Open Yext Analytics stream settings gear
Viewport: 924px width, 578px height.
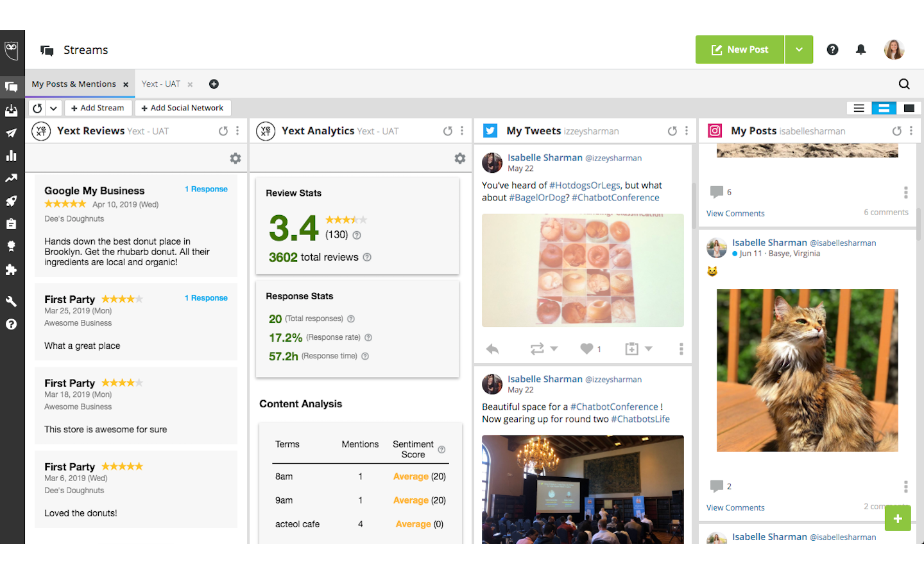coord(460,158)
